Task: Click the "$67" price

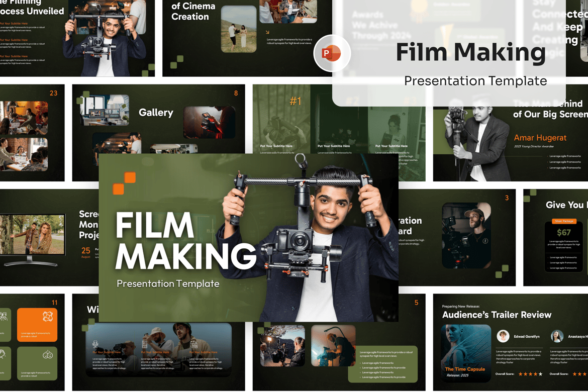Action: pyautogui.click(x=563, y=233)
